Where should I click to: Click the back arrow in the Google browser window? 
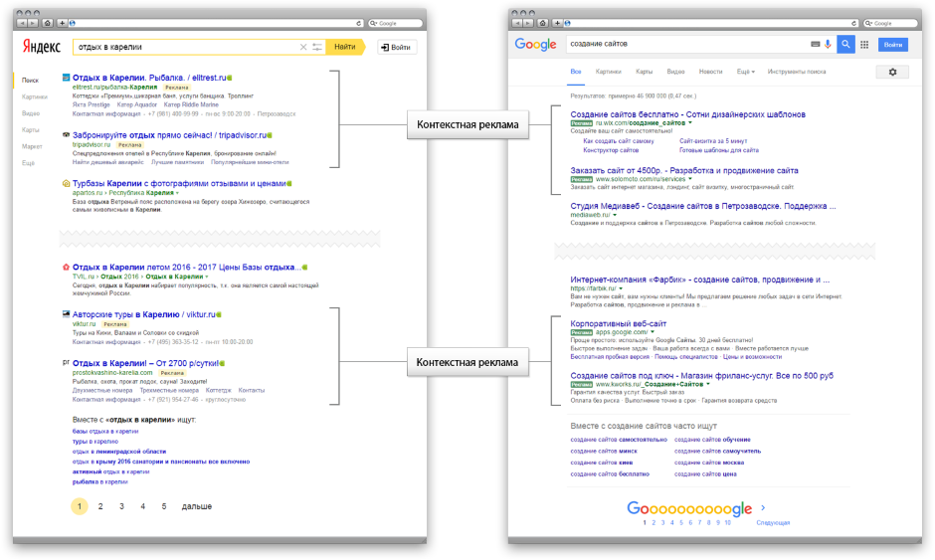pos(517,23)
